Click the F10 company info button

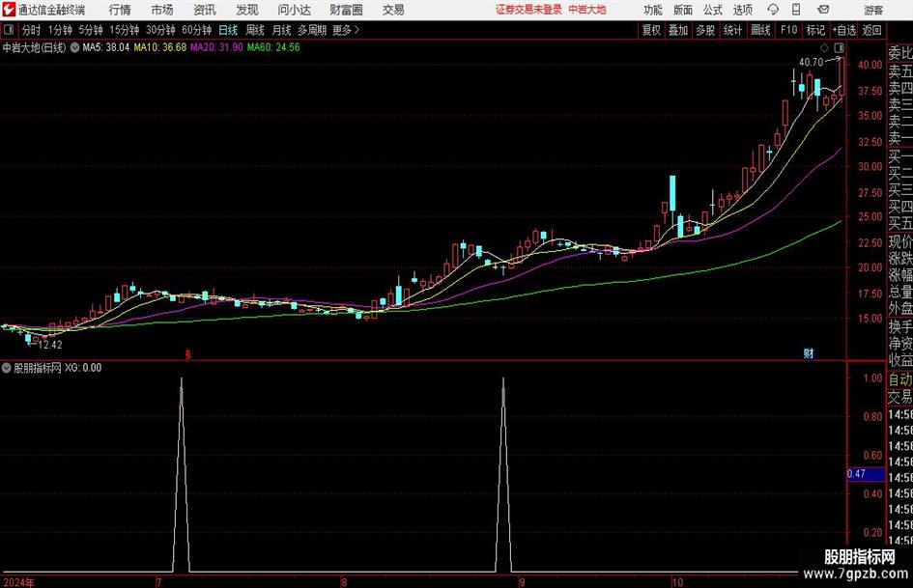(x=788, y=30)
